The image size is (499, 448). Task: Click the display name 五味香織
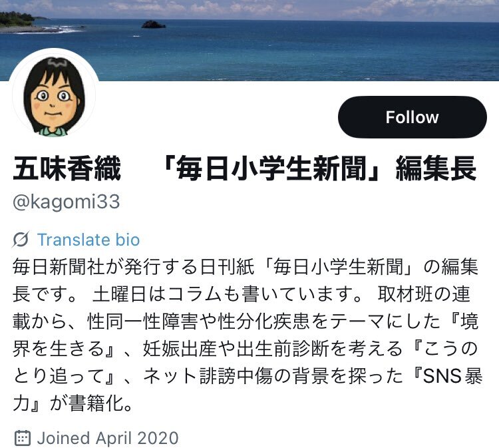coord(67,168)
